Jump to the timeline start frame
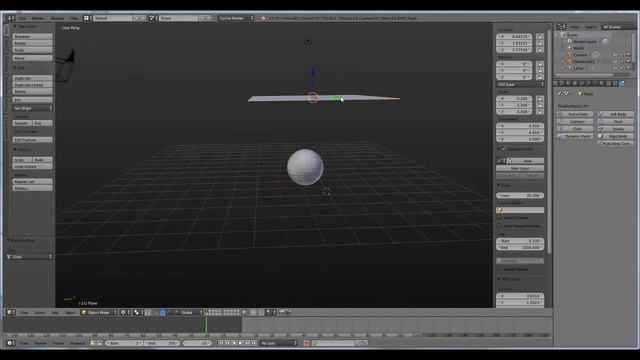This screenshot has height=360, width=640. (221, 343)
